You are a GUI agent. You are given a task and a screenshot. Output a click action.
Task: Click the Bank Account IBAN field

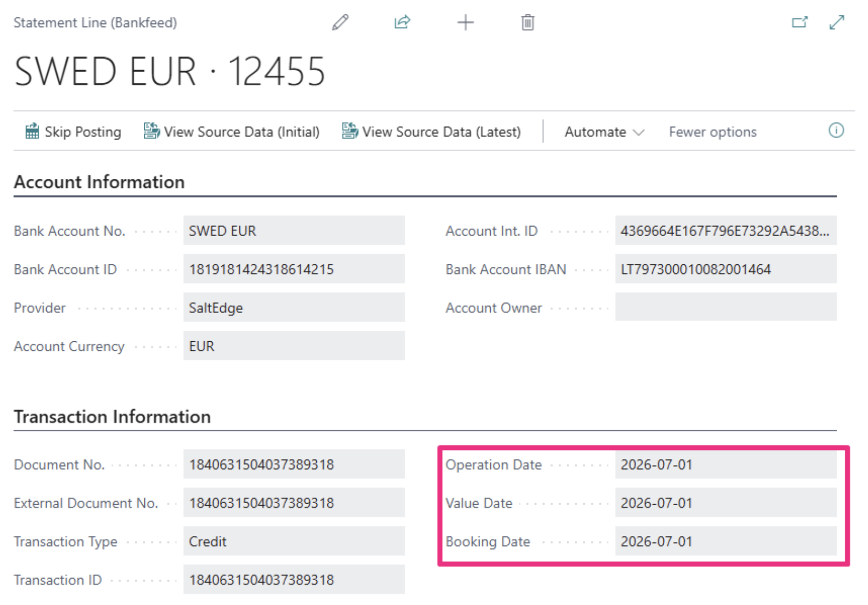pos(726,269)
